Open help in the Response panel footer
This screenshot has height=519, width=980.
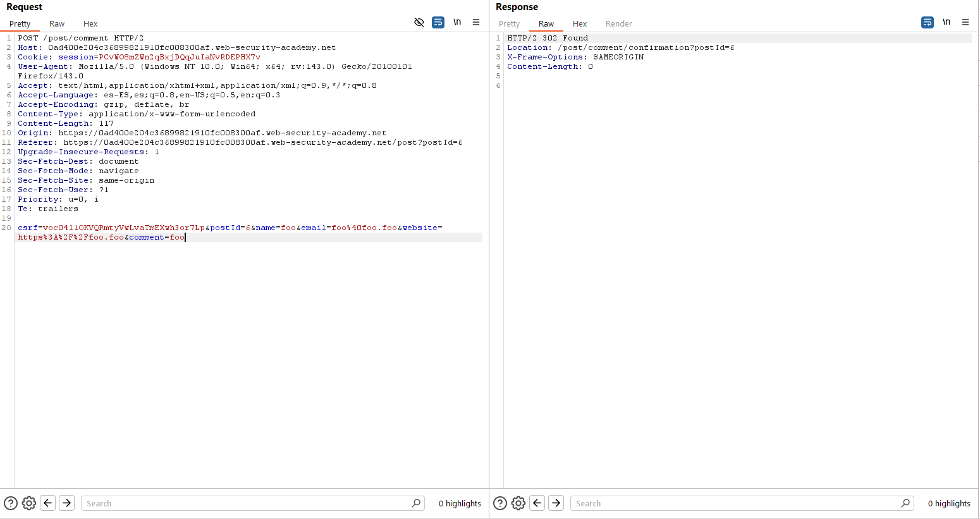[x=500, y=503]
